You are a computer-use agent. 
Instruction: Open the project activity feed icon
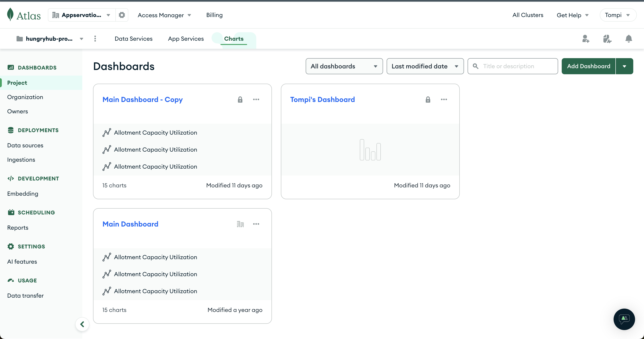[x=607, y=39]
